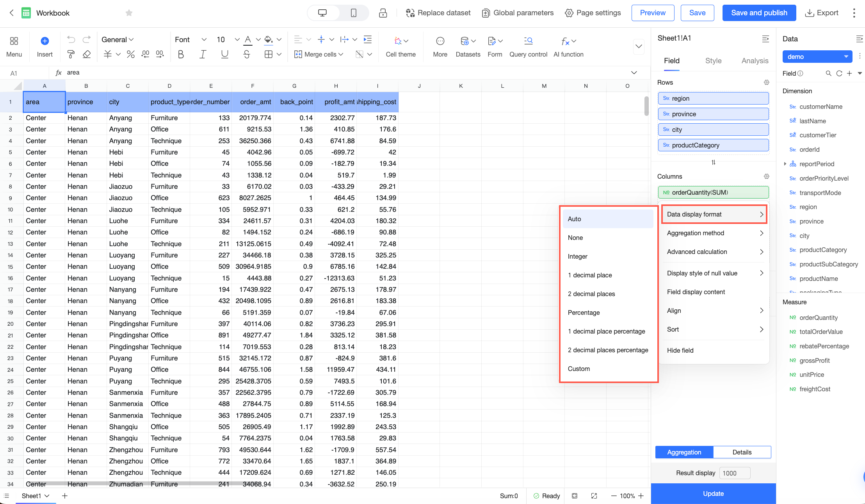Switch to mobile device layout

(354, 13)
